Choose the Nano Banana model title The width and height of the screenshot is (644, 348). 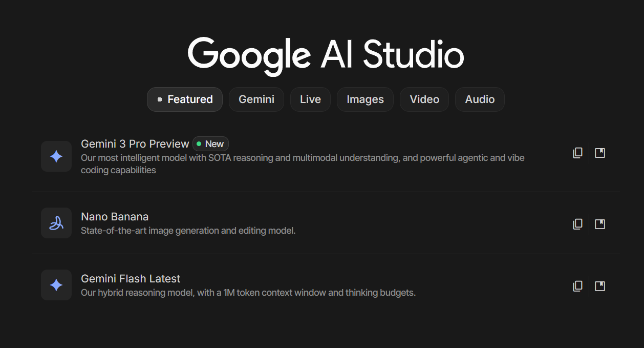[115, 217]
